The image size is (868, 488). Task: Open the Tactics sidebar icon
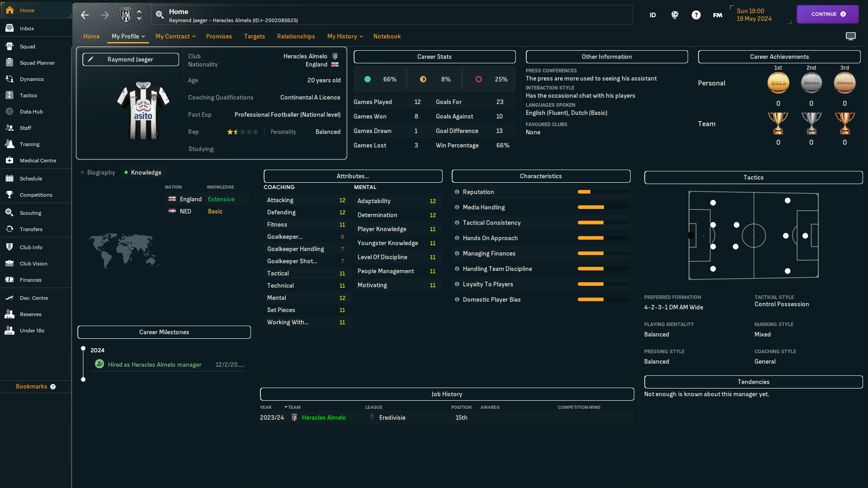pos(9,95)
